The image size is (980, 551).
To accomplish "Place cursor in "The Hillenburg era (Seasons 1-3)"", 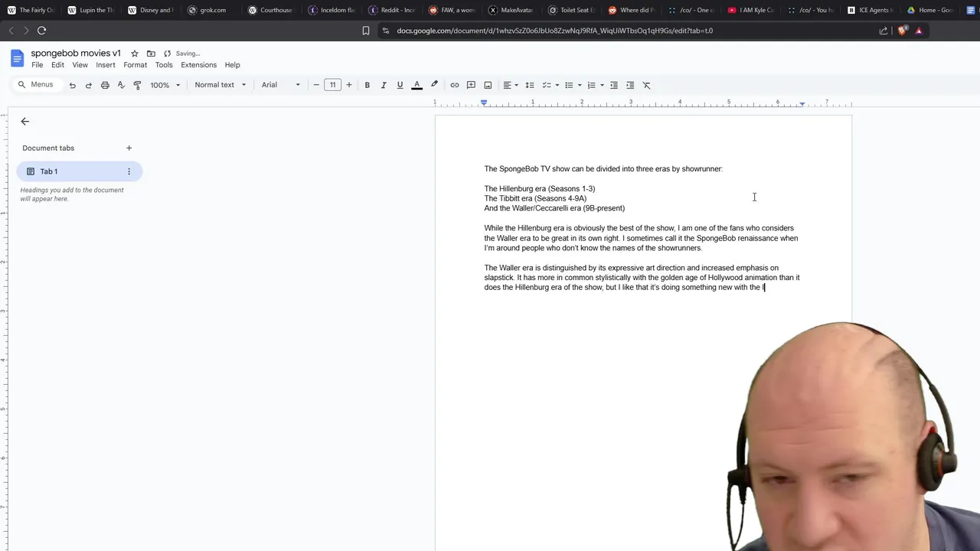I will [539, 189].
